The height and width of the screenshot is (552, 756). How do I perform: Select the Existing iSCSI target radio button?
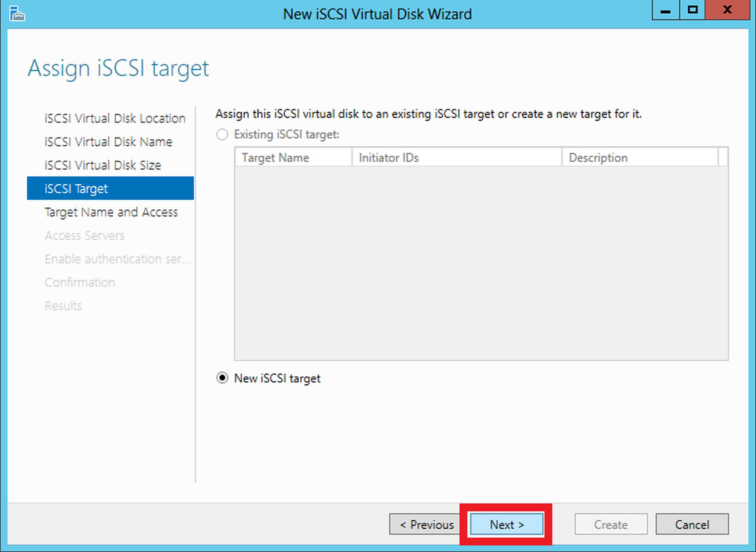pyautogui.click(x=222, y=135)
